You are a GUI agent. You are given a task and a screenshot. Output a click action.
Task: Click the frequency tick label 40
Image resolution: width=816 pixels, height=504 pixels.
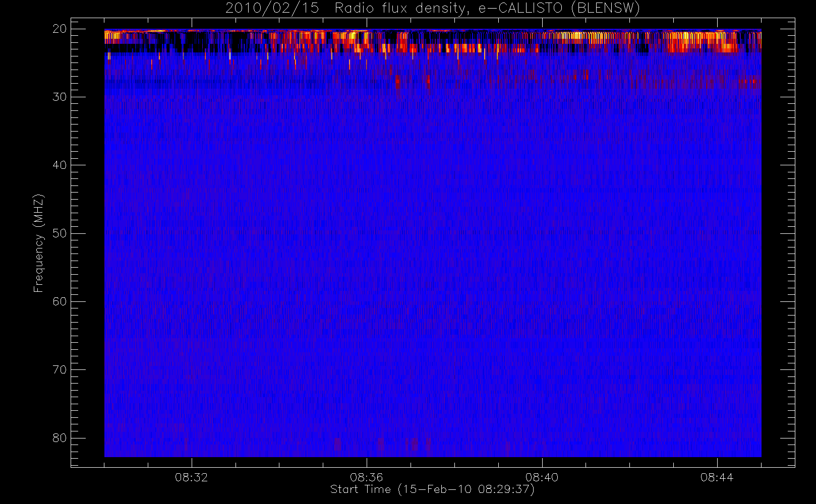click(60, 165)
